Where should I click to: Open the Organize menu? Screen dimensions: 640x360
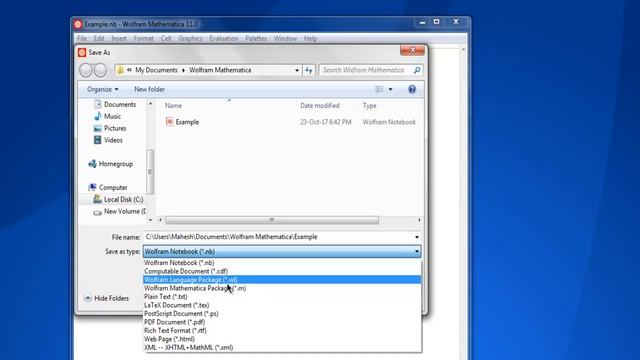point(102,89)
